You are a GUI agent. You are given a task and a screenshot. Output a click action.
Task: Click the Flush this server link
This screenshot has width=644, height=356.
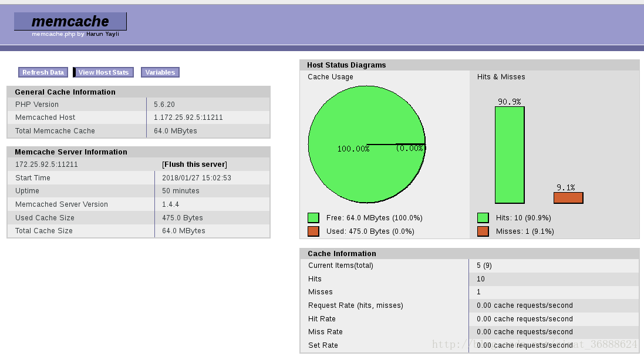194,164
